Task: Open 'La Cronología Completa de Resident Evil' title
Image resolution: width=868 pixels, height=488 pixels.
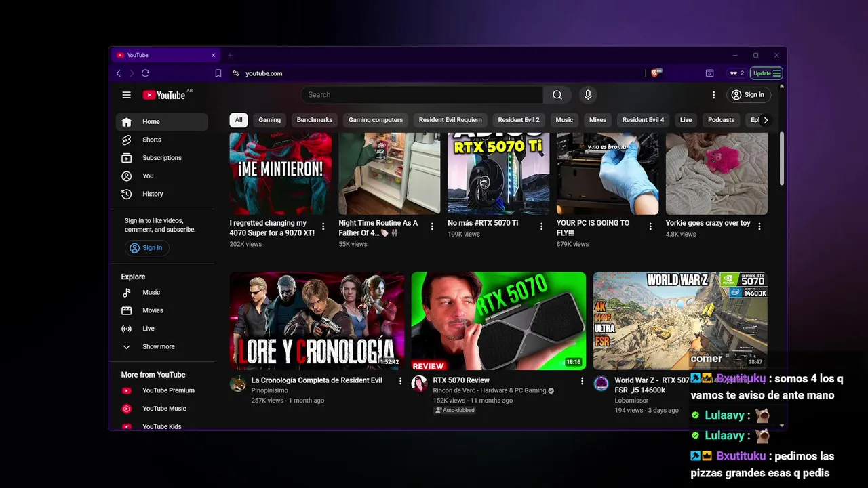Action: [x=317, y=380]
